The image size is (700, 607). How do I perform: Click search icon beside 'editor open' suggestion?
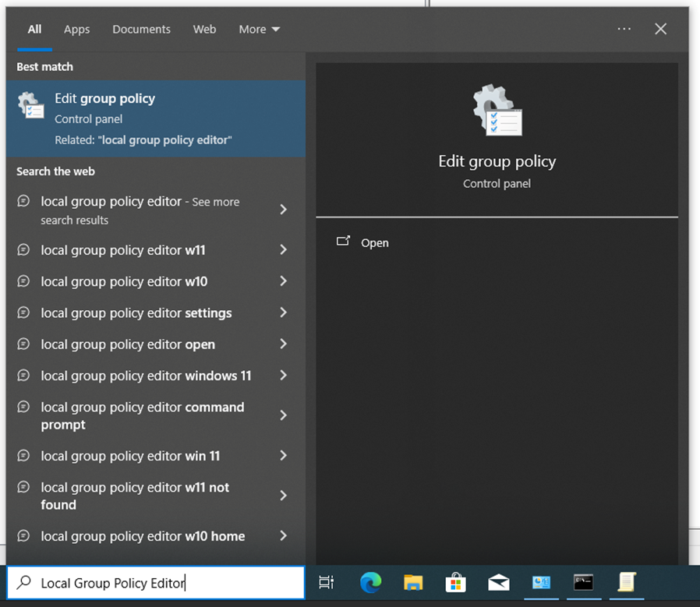[x=23, y=344]
